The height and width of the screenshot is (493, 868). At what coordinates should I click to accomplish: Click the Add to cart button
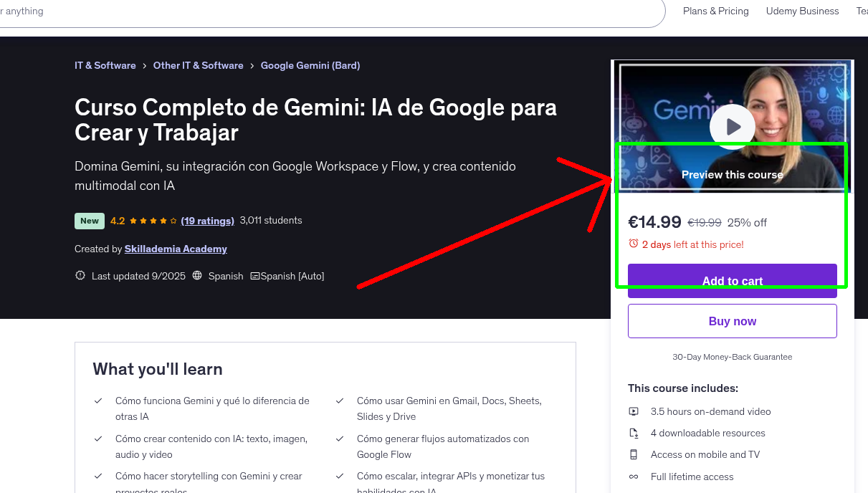tap(732, 281)
